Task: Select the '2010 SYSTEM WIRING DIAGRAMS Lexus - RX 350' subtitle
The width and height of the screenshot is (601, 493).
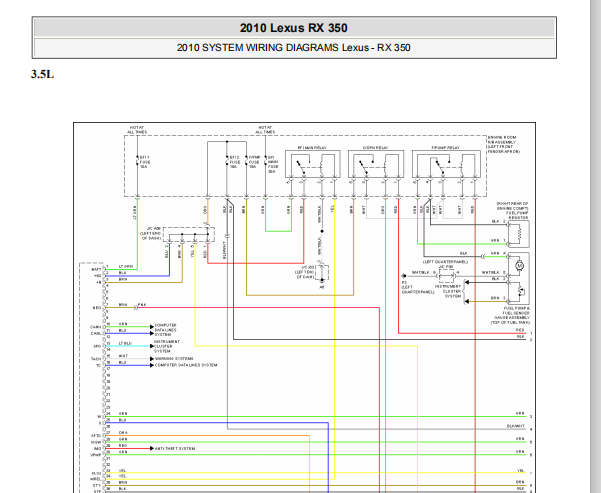Action: click(x=294, y=48)
